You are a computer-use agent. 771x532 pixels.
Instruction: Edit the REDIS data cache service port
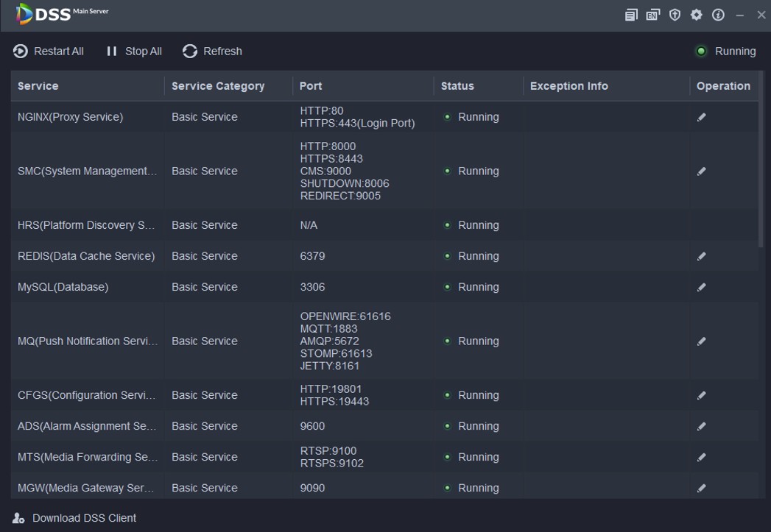(x=702, y=256)
